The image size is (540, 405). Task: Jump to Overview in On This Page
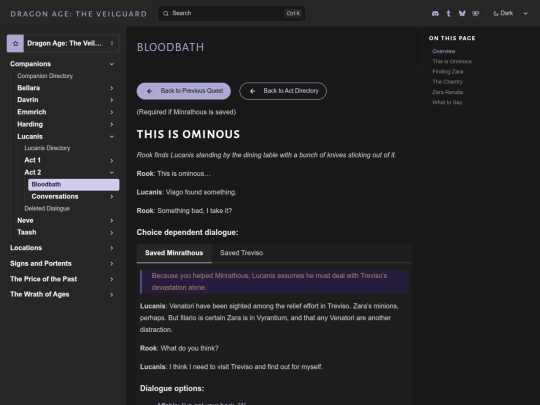click(444, 51)
